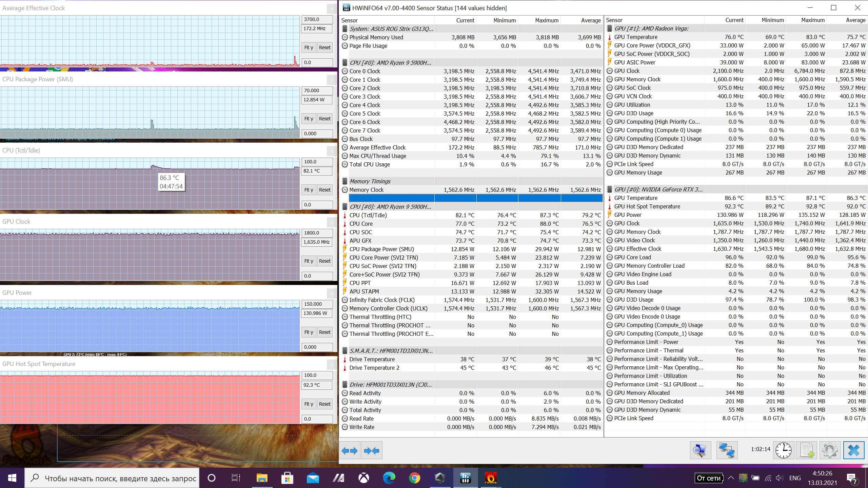Close the GPU Clock graph window

[x=332, y=222]
